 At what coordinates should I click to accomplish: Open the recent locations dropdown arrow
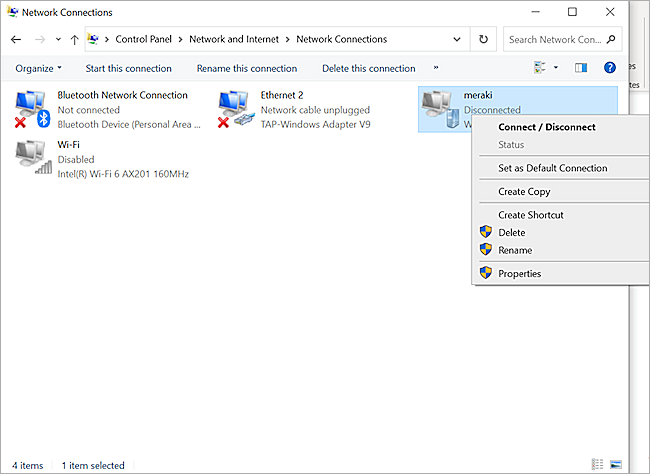58,39
